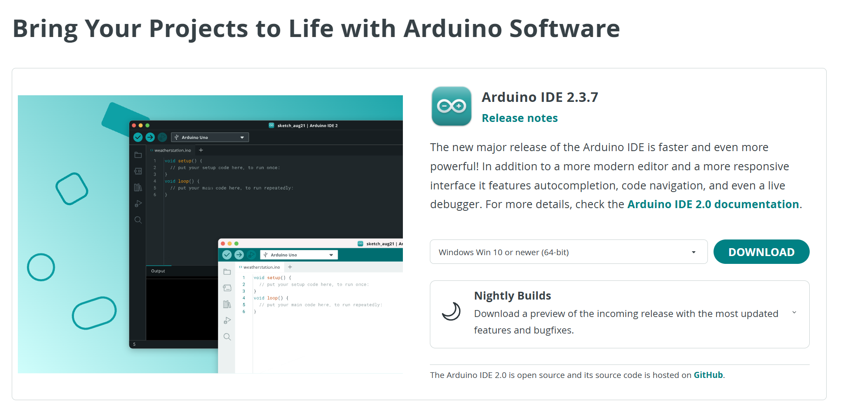Image resolution: width=868 pixels, height=408 pixels.
Task: Open Library Manager icon in light IDE sidebar
Action: pyautogui.click(x=227, y=304)
